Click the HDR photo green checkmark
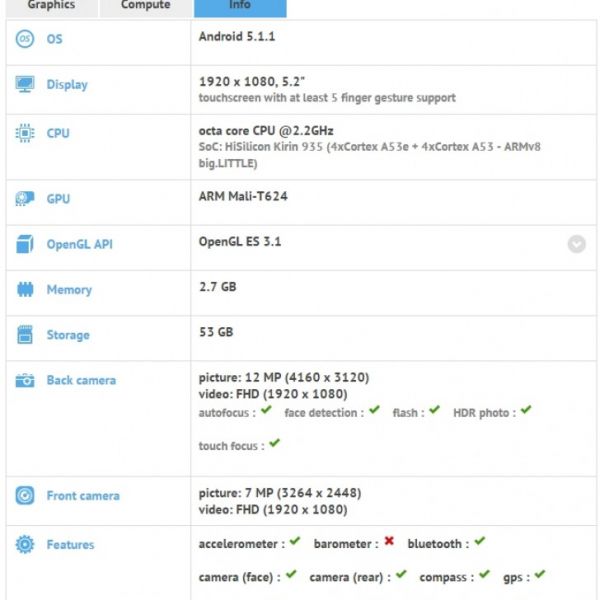Viewport: 600px width, 600px height. [x=526, y=411]
